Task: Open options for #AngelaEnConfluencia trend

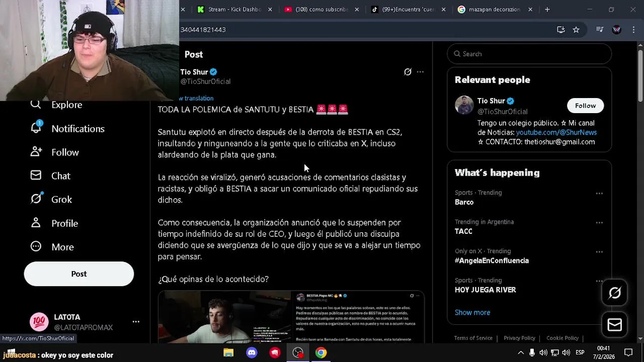Action: [x=599, y=252]
